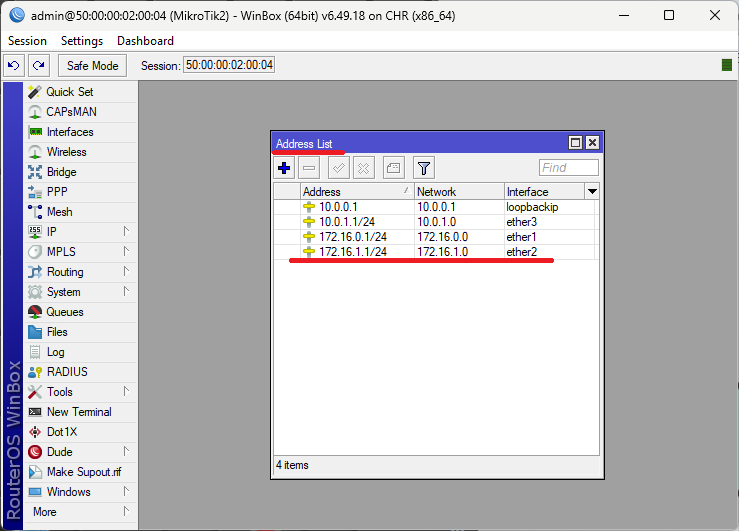This screenshot has height=531, width=739.
Task: Open the column selector dropdown arrow
Action: (x=592, y=191)
